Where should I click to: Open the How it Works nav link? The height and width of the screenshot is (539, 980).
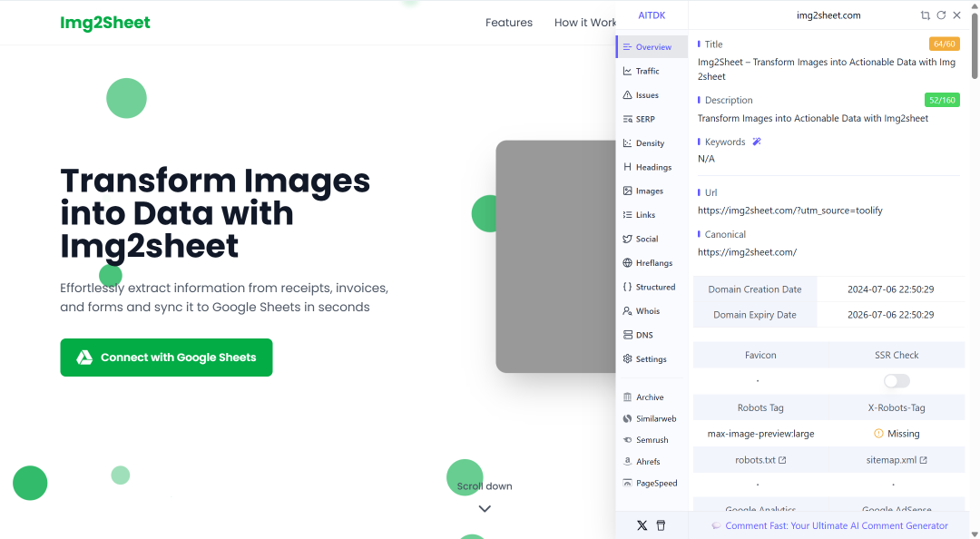[585, 23]
